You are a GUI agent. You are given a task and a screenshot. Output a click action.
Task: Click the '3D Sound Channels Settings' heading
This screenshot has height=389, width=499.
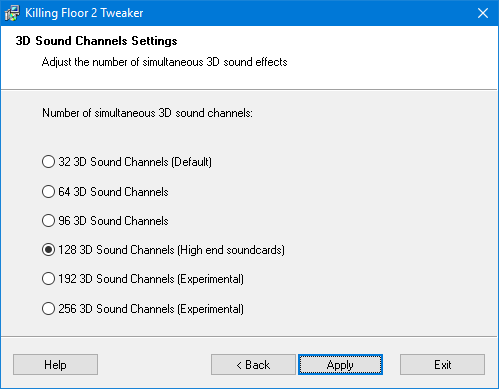click(x=96, y=41)
